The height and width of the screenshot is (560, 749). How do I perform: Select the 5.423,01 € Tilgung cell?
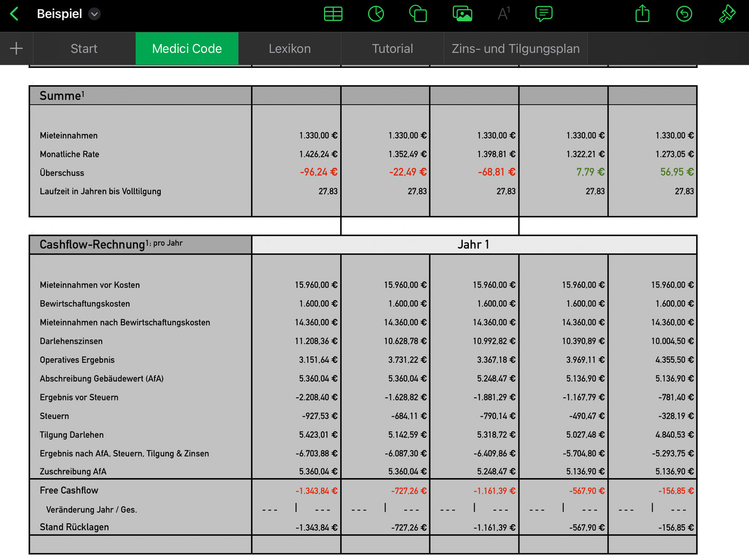coord(318,435)
